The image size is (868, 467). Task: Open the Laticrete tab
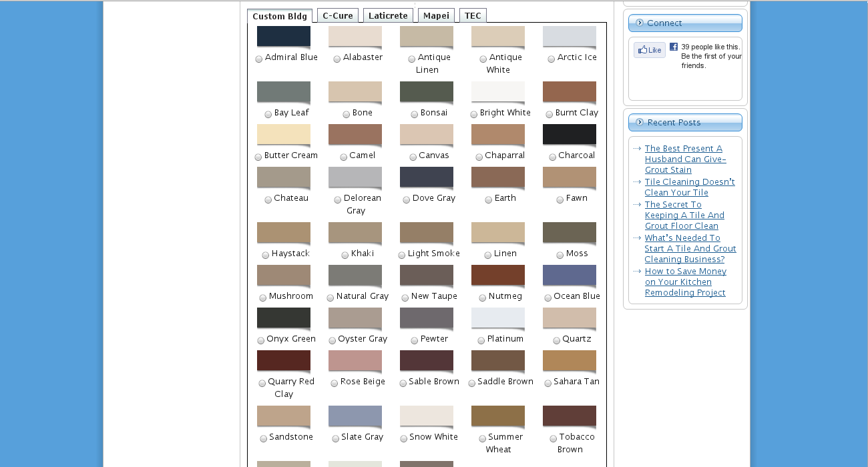pyautogui.click(x=388, y=16)
